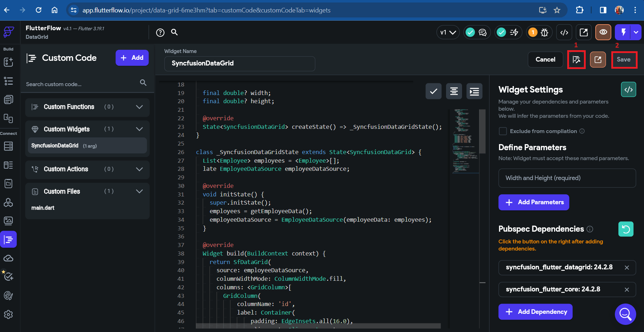
Task: Collapse the Custom Widgets section
Action: [x=87, y=129]
